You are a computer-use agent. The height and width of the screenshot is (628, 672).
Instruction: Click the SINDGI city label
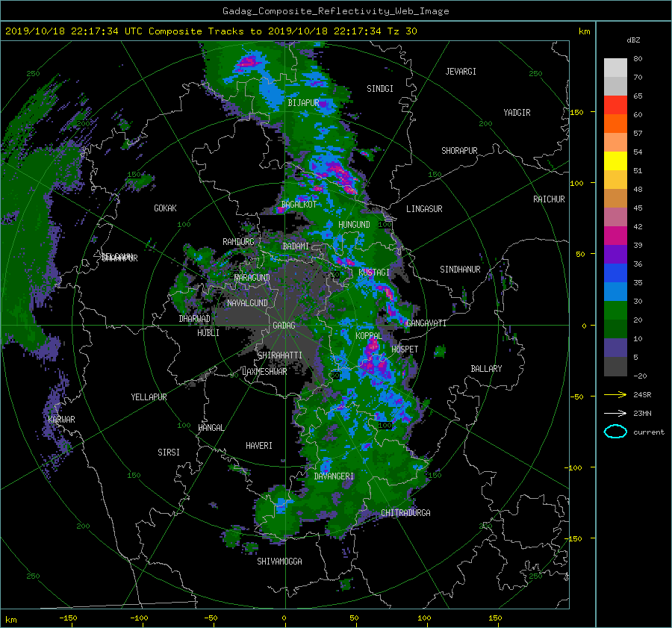(380, 89)
